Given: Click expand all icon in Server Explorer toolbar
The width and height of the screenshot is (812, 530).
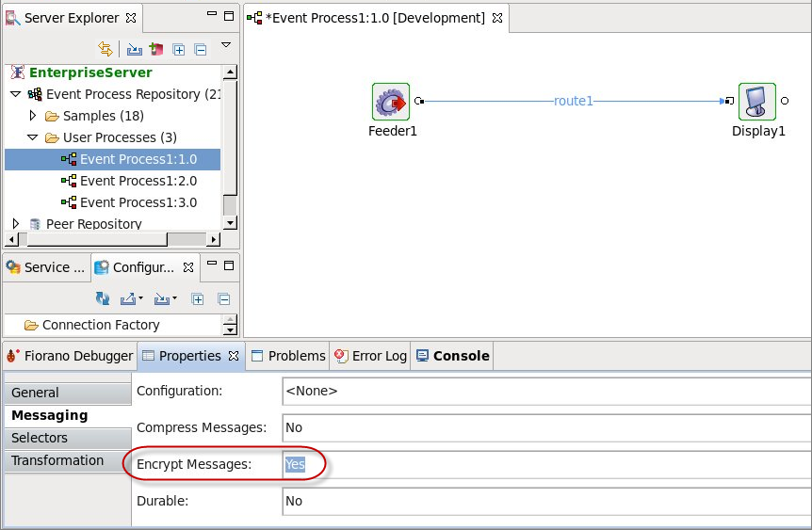Looking at the screenshot, I should (x=179, y=50).
